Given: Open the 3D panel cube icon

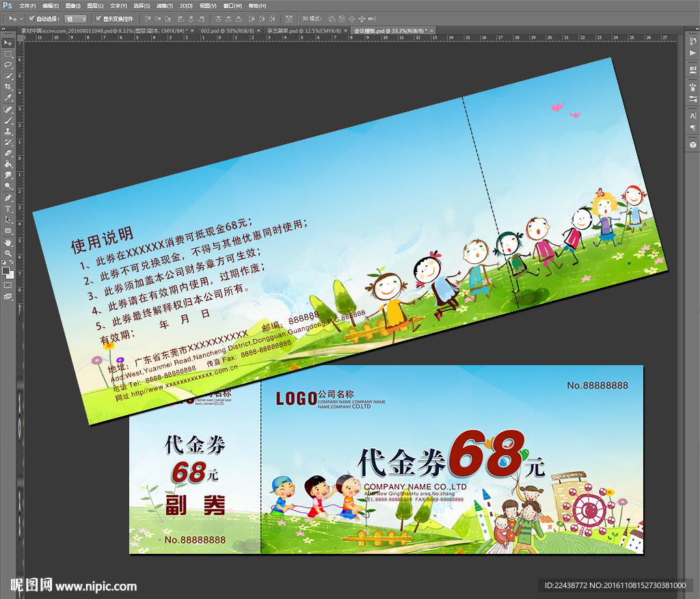Looking at the screenshot, I should tap(693, 145).
